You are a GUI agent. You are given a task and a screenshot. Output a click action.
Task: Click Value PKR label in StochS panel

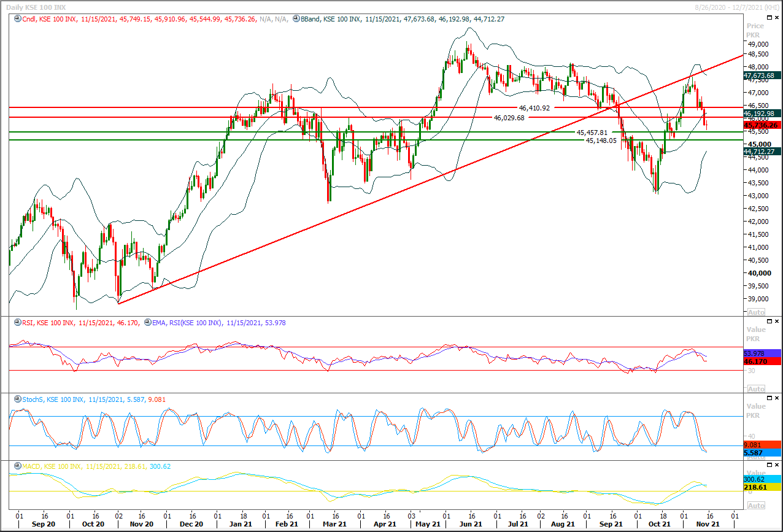click(x=755, y=411)
